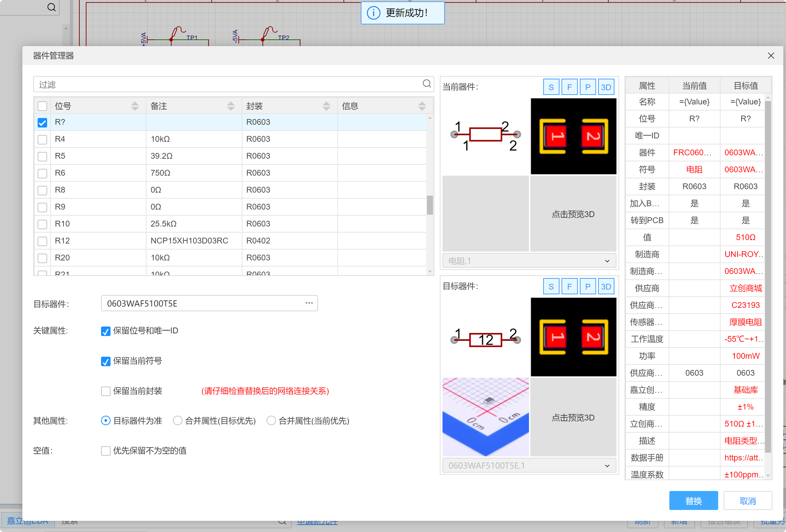The width and height of the screenshot is (786, 532).
Task: Click 信息 column header
Action: pyautogui.click(x=350, y=106)
